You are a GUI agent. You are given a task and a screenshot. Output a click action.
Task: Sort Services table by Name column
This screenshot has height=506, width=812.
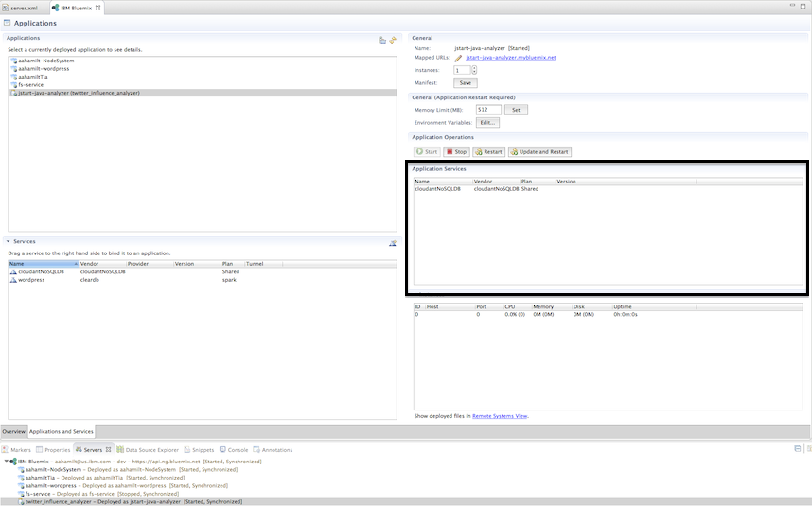[x=44, y=264]
